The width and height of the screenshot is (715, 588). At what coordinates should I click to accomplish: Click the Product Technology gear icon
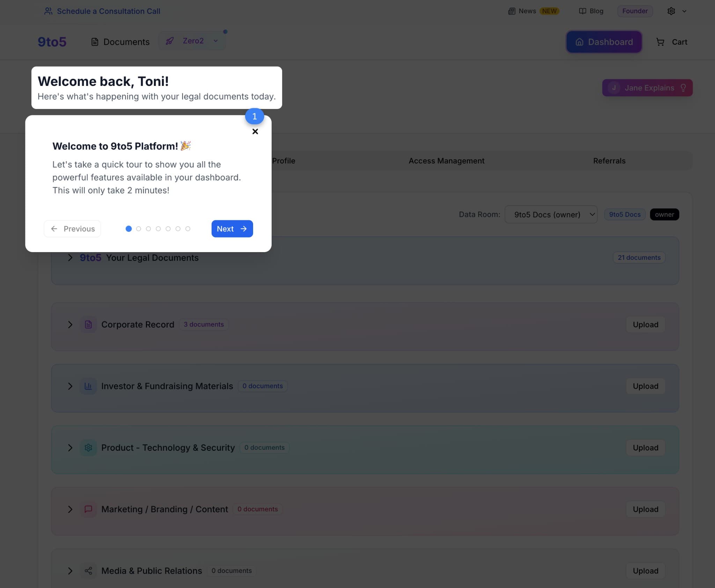[x=88, y=448]
